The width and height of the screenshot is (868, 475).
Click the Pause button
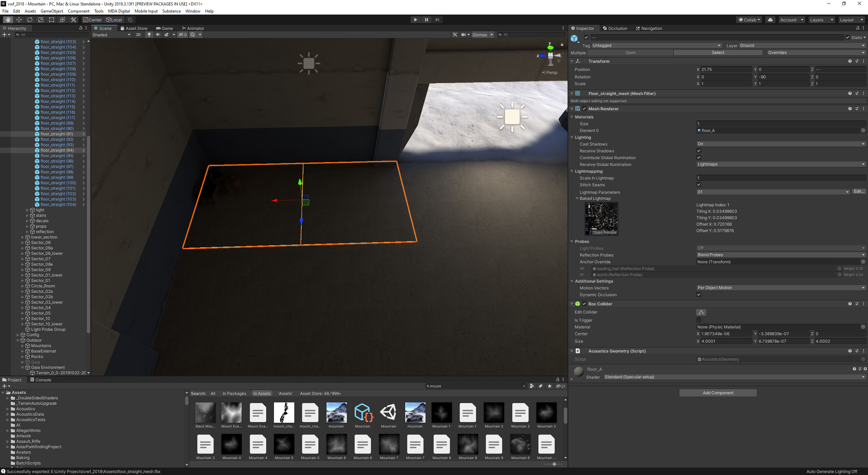click(x=426, y=20)
